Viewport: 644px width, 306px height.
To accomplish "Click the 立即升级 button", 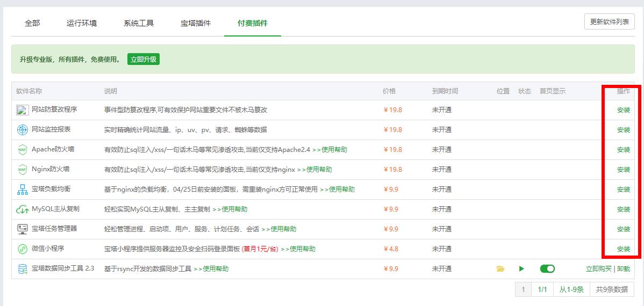I will (x=144, y=59).
